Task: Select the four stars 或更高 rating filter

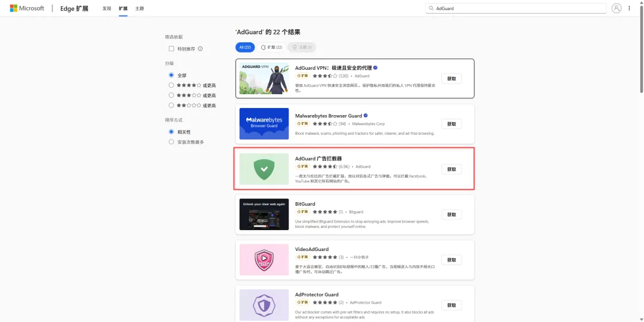Action: pos(172,85)
